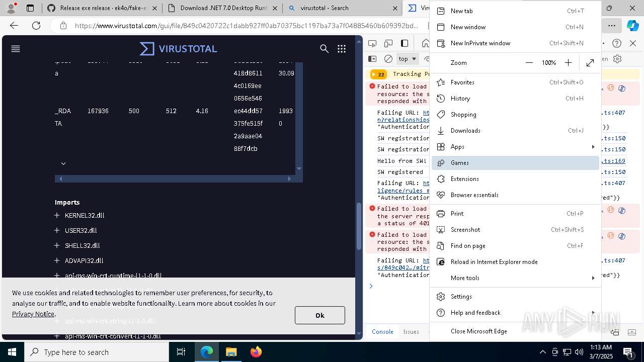Zoom in with the plus button
Screen dimensions: 644x362
click(x=568, y=63)
